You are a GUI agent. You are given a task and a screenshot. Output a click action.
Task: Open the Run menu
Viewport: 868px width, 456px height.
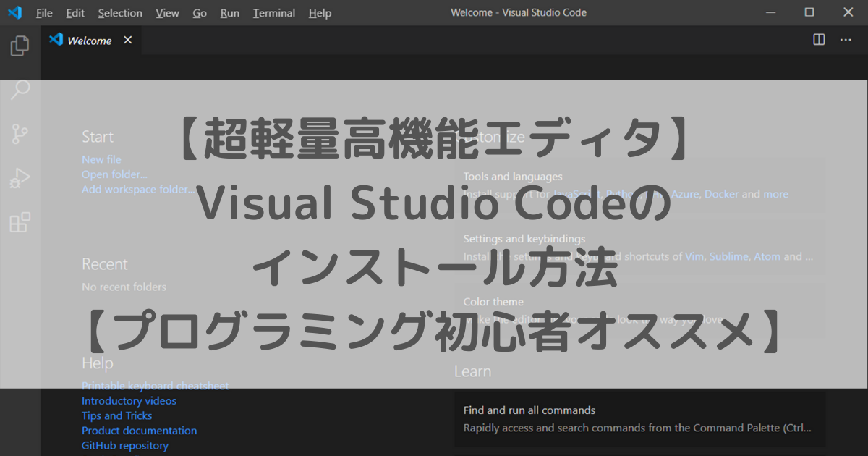pyautogui.click(x=230, y=13)
